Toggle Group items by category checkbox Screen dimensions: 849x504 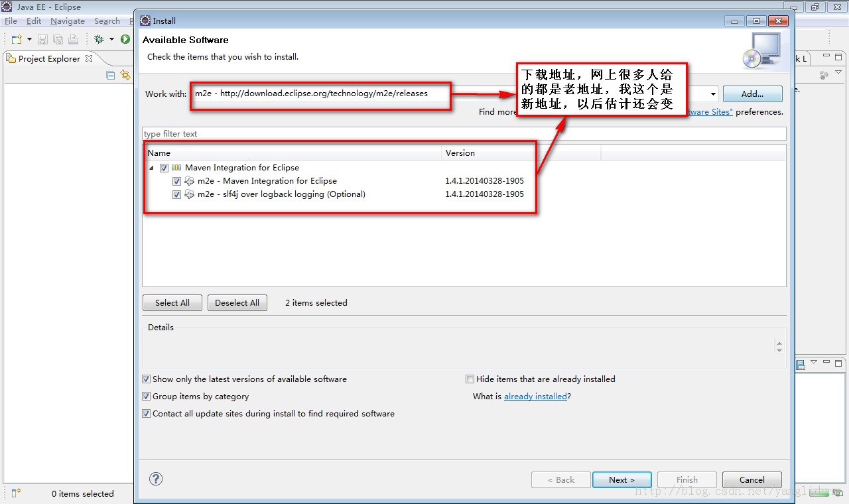[147, 397]
